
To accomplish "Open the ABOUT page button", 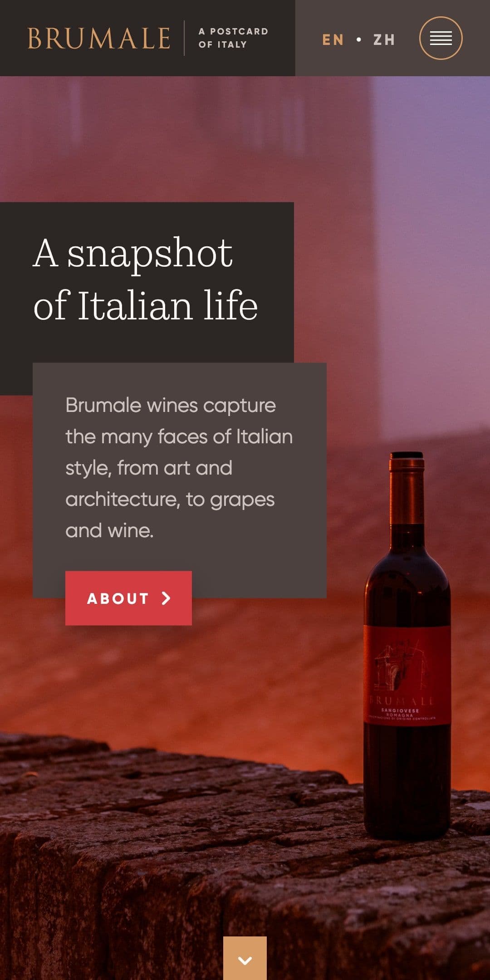I will (x=128, y=598).
